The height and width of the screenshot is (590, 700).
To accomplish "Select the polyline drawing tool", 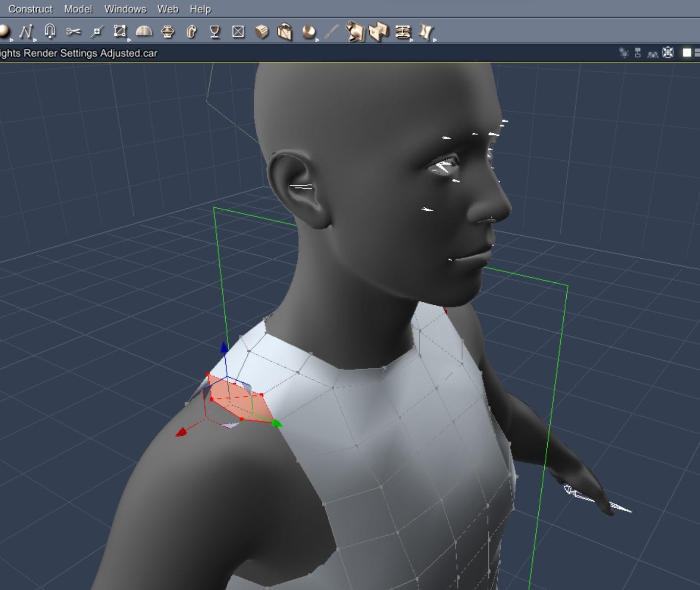I will (x=26, y=32).
